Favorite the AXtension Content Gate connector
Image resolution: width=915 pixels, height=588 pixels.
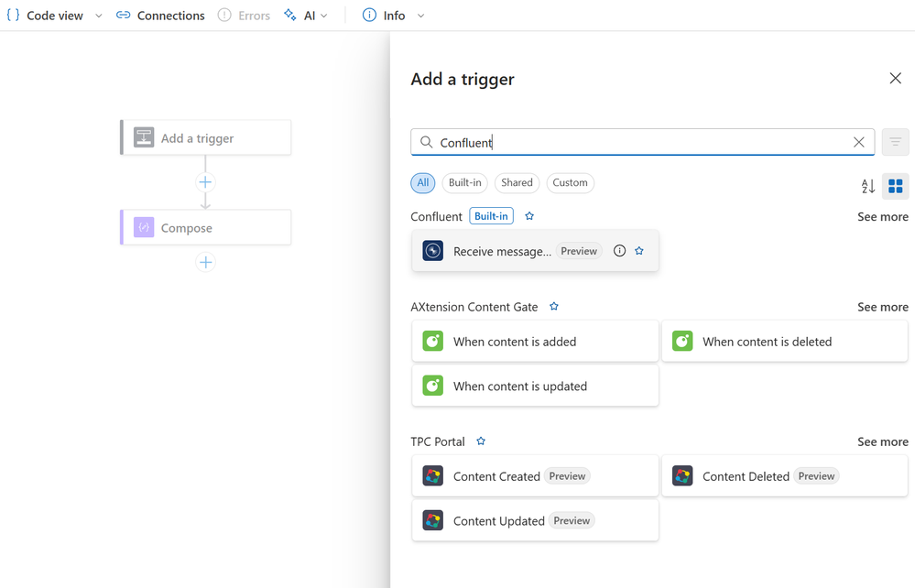[554, 307]
